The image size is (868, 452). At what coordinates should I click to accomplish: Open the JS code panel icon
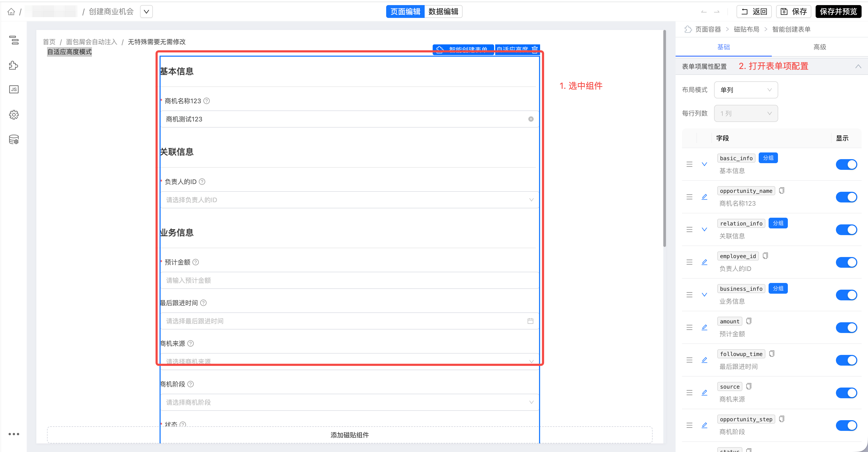[14, 89]
